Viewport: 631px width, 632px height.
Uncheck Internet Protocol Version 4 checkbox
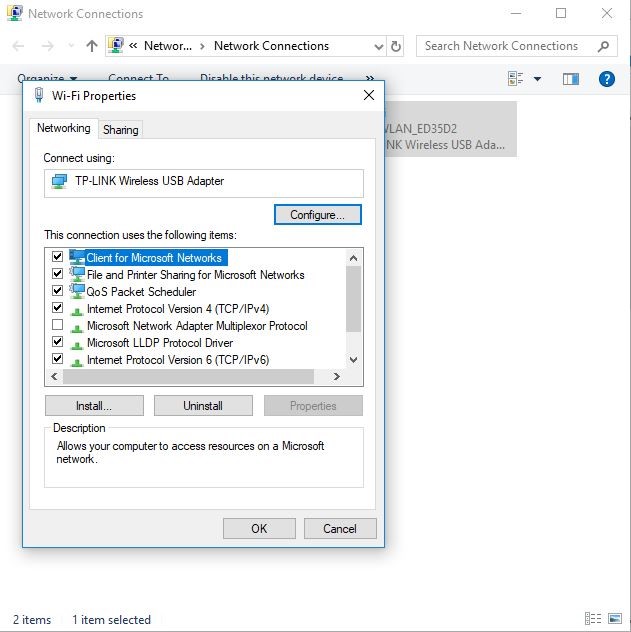coord(57,308)
